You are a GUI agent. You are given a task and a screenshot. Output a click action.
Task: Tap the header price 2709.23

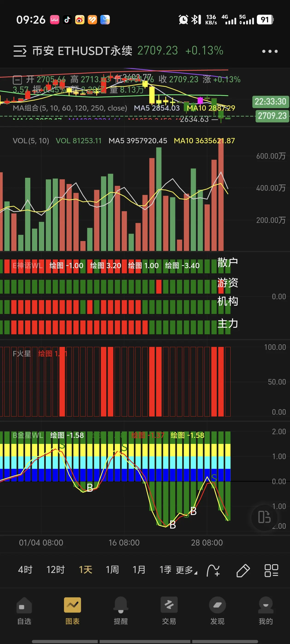tap(158, 51)
